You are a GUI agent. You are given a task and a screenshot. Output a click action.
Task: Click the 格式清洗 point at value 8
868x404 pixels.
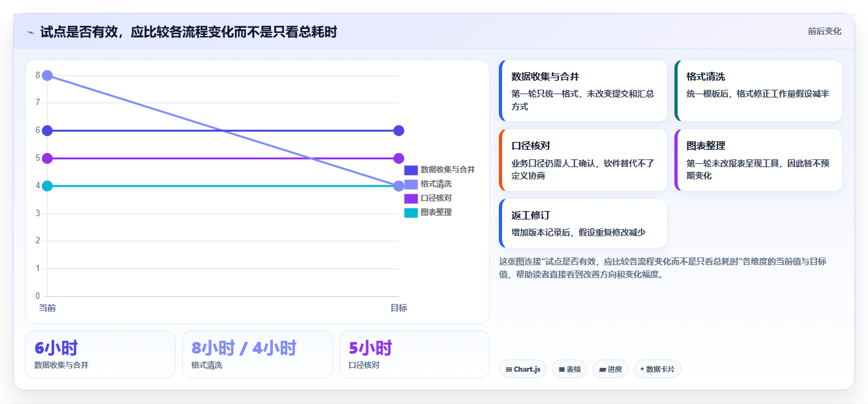click(x=47, y=76)
